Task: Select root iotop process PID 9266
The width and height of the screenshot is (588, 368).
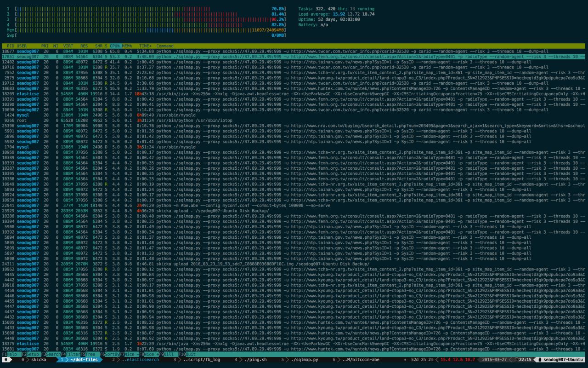Action: click(x=294, y=121)
